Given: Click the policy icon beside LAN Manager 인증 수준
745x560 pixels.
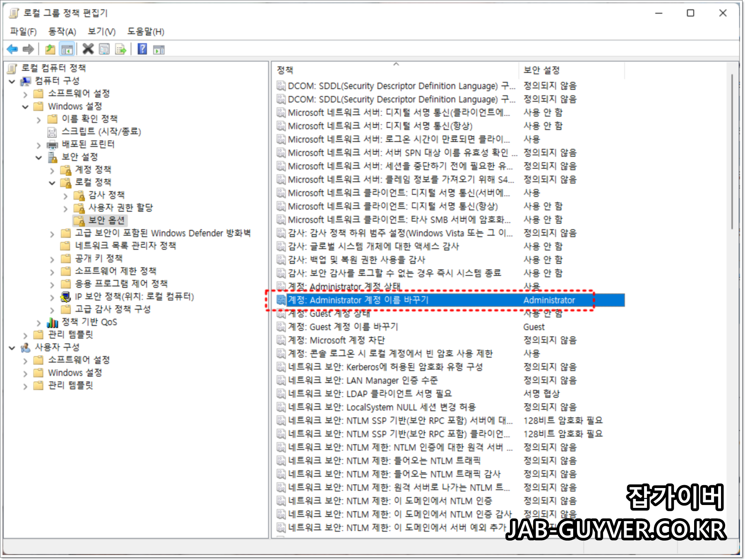Looking at the screenshot, I should 281,380.
